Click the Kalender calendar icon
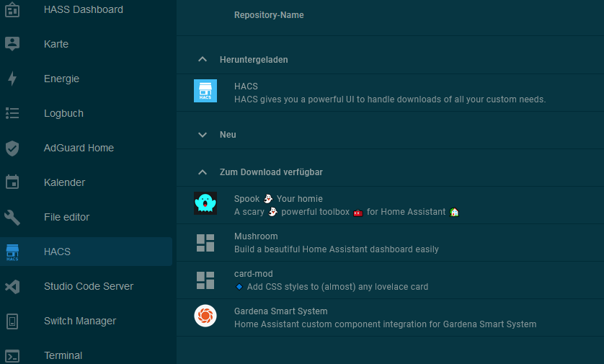This screenshot has width=604, height=364. tap(12, 182)
